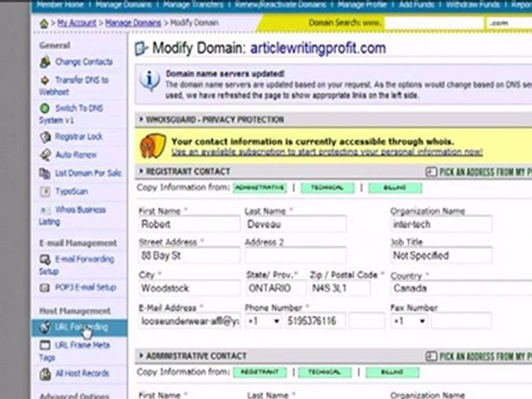
Task: Click the Street Address field
Action: (189, 256)
